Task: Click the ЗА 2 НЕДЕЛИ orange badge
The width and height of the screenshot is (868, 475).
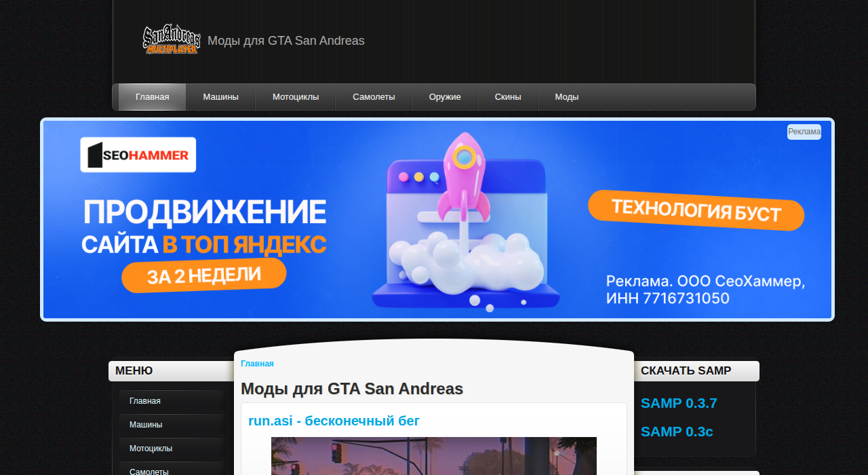Action: [x=204, y=275]
